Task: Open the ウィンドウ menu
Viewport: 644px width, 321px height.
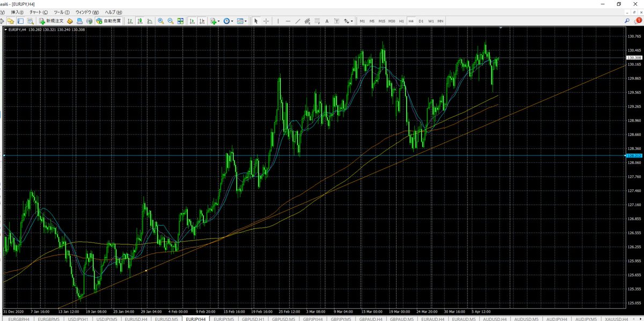Action: point(87,12)
